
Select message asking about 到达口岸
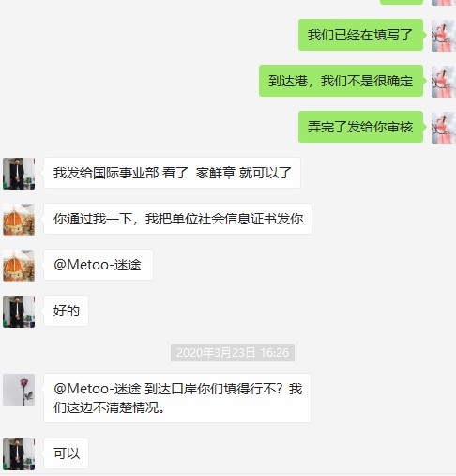pyautogui.click(x=177, y=398)
